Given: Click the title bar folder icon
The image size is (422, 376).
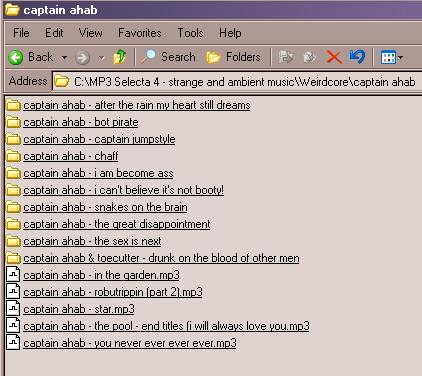Looking at the screenshot, I should pyautogui.click(x=12, y=10).
